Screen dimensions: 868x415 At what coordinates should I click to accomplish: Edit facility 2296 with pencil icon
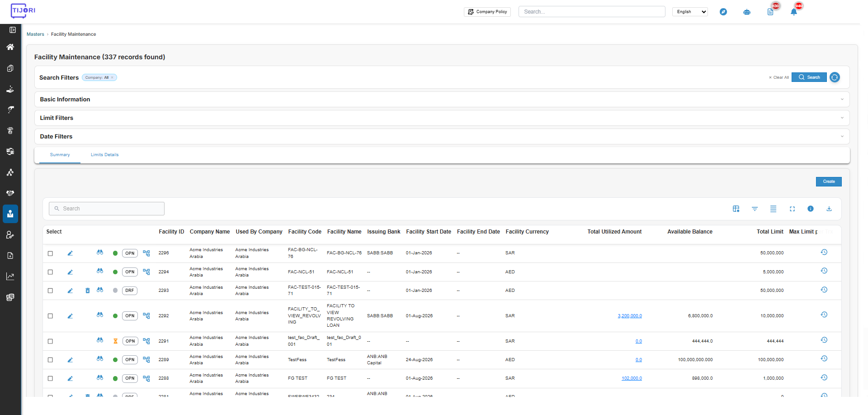click(x=70, y=253)
